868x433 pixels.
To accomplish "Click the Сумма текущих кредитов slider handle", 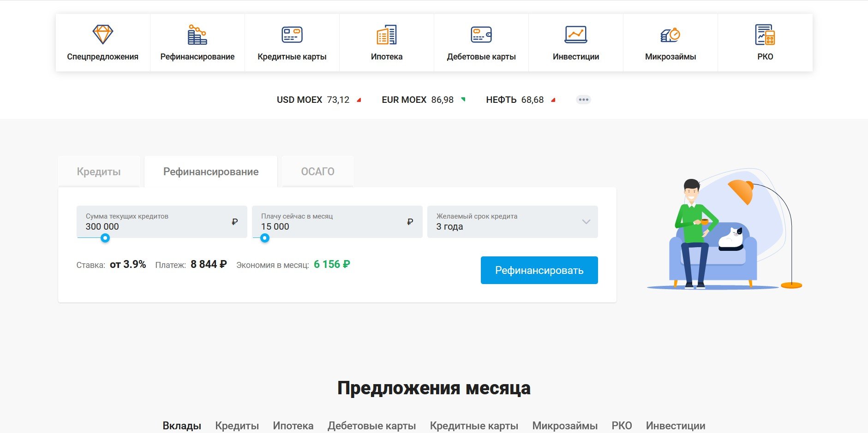I will [105, 238].
